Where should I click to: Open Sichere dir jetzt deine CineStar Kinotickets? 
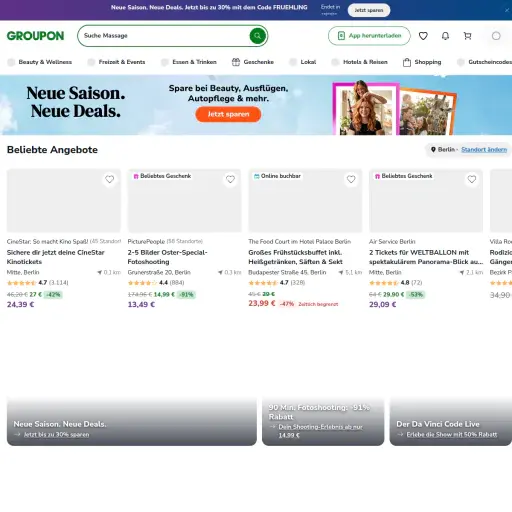tap(56, 257)
